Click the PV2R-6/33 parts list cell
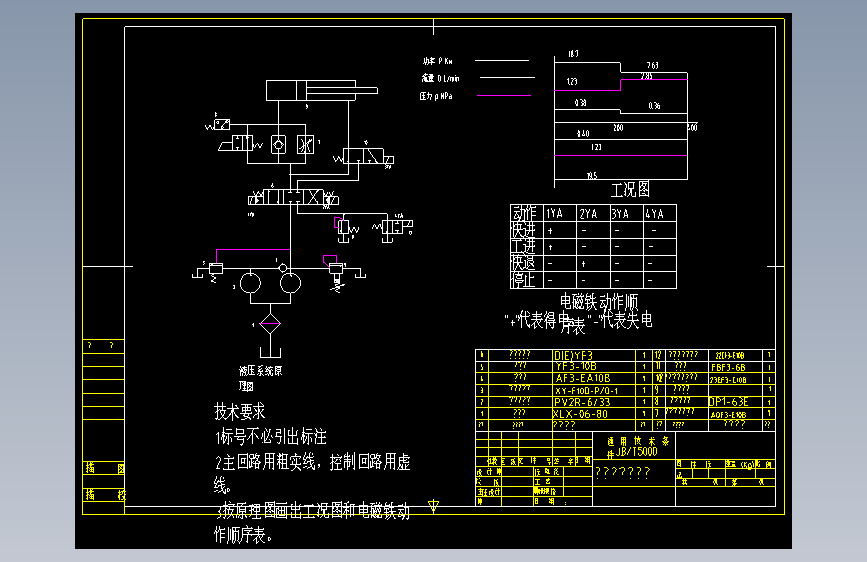 click(x=582, y=402)
